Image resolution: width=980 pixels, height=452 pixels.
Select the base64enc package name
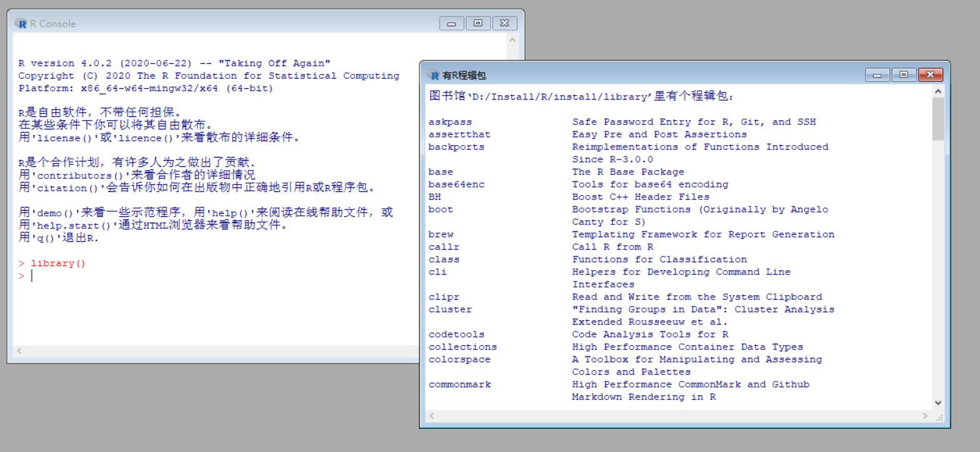click(x=456, y=184)
